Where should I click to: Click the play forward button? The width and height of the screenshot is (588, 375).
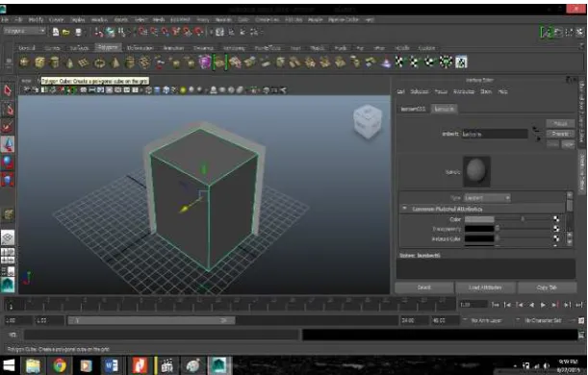(543, 305)
